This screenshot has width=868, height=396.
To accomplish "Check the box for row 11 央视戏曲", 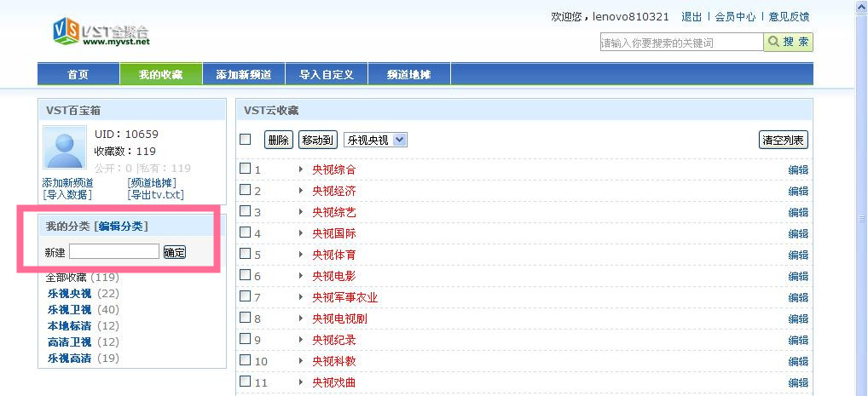I will point(246,381).
